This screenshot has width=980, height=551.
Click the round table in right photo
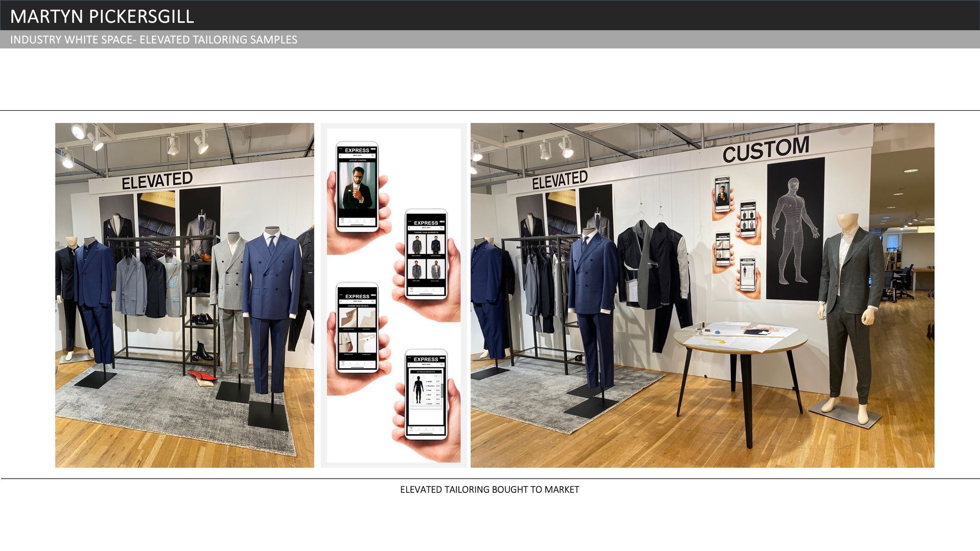(x=740, y=339)
